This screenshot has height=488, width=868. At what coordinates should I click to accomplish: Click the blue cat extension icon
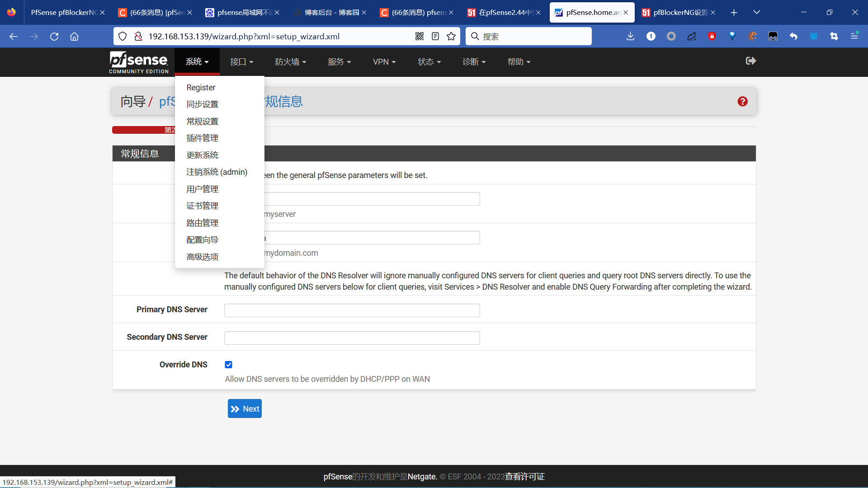(x=814, y=37)
